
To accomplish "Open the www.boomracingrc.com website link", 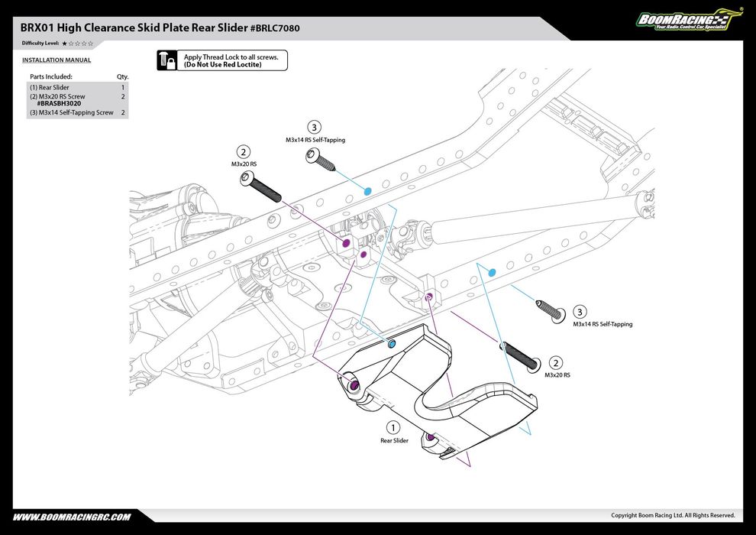I will (x=72, y=517).
